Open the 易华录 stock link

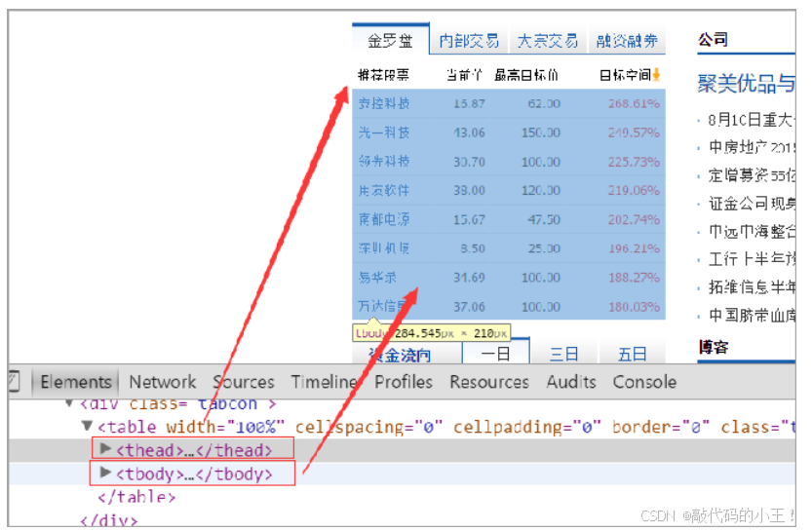point(377,278)
